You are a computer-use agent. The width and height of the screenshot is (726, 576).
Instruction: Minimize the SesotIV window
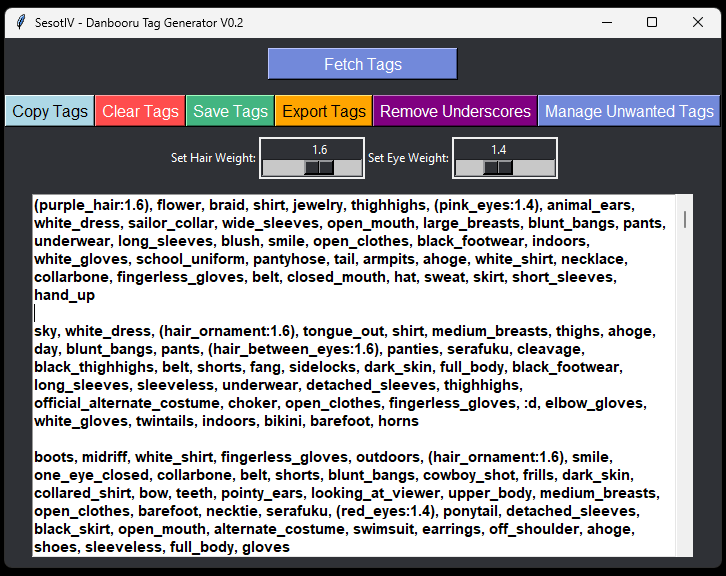click(606, 22)
